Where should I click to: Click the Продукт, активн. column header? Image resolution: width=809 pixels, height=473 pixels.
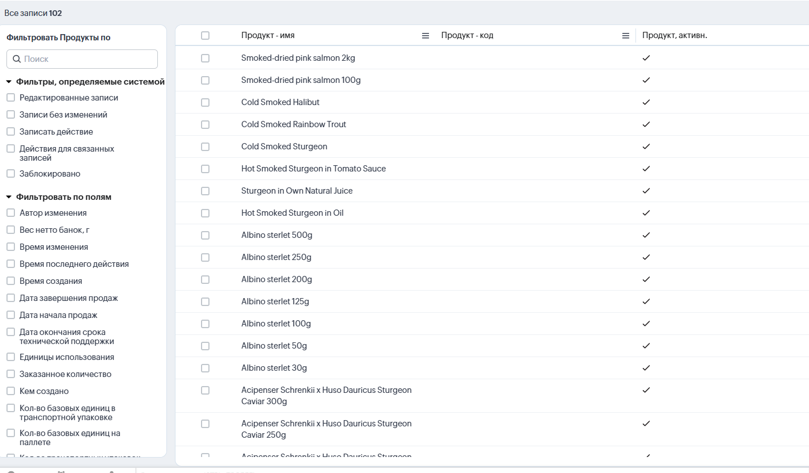[674, 36]
